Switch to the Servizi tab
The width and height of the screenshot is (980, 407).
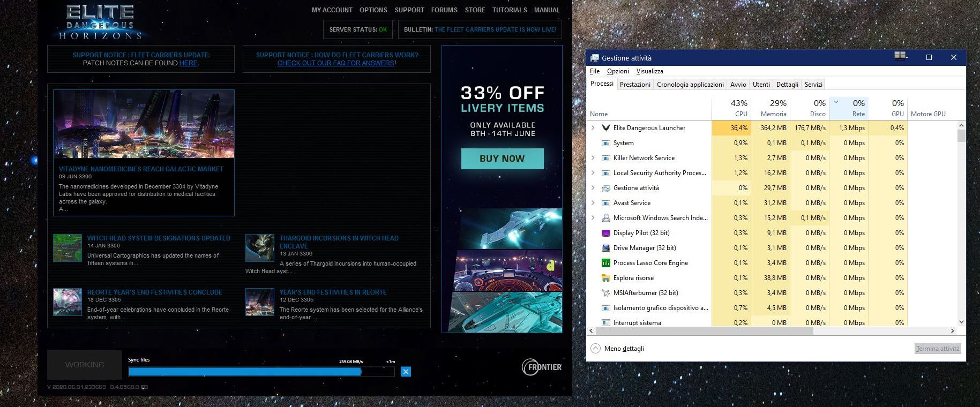coord(813,85)
